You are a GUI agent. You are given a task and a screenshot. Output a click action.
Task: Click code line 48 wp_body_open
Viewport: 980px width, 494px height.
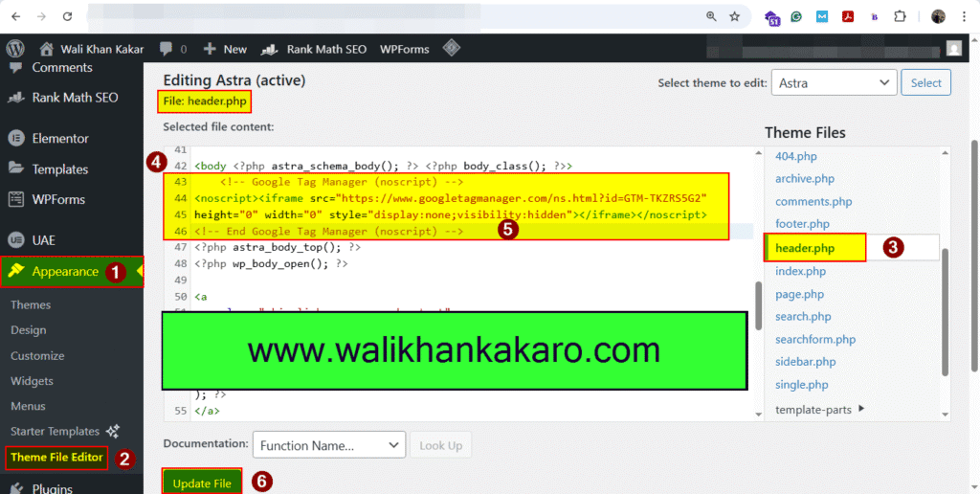(x=271, y=263)
